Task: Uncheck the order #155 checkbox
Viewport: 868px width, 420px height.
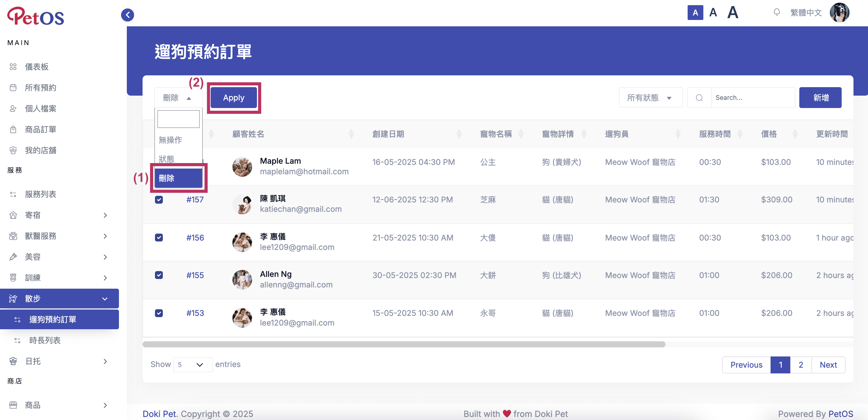Action: [159, 275]
